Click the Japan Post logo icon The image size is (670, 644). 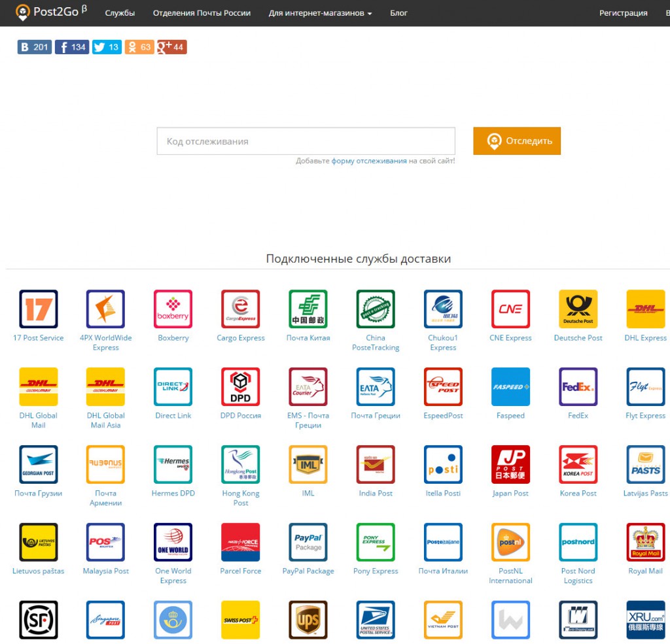(x=510, y=465)
